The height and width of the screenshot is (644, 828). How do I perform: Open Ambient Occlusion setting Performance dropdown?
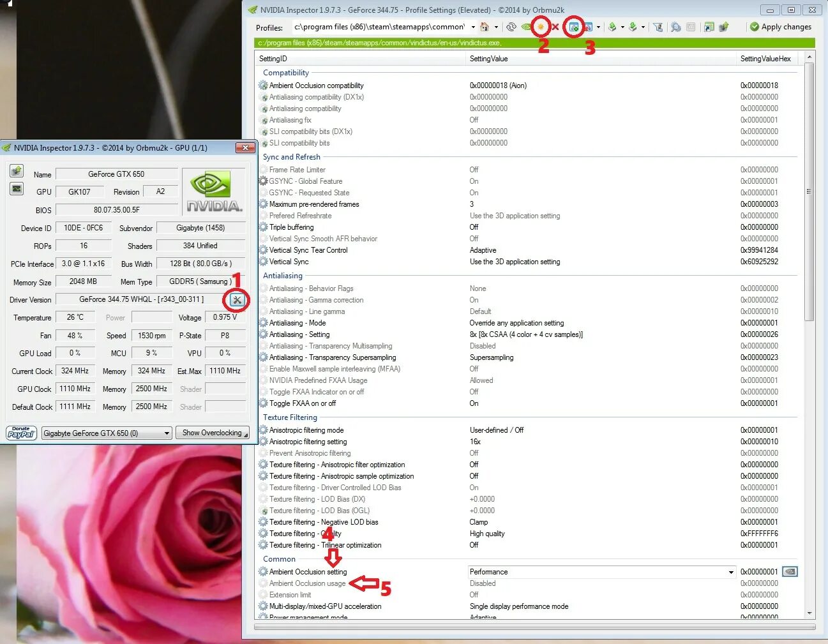[x=731, y=572]
